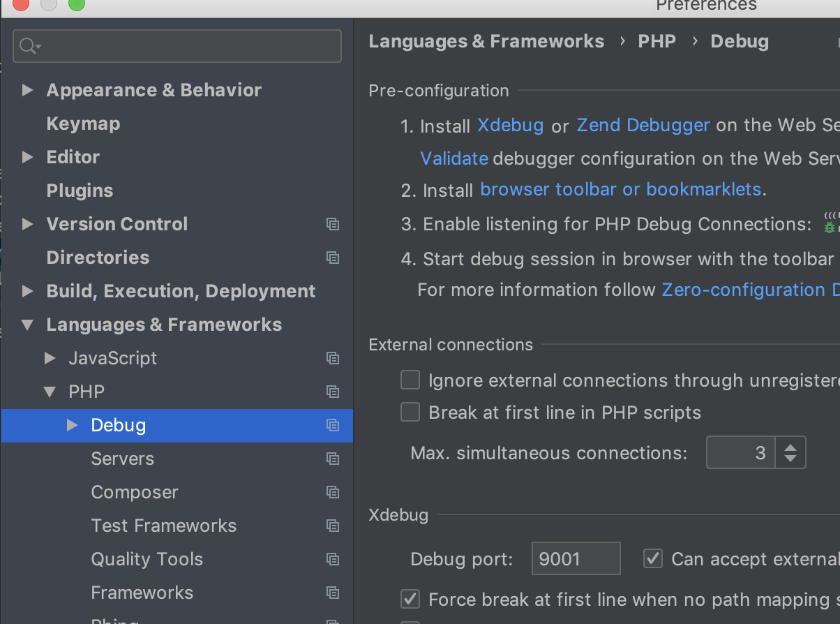This screenshot has width=840, height=624.
Task: Expand the Version Control section
Action: [28, 224]
